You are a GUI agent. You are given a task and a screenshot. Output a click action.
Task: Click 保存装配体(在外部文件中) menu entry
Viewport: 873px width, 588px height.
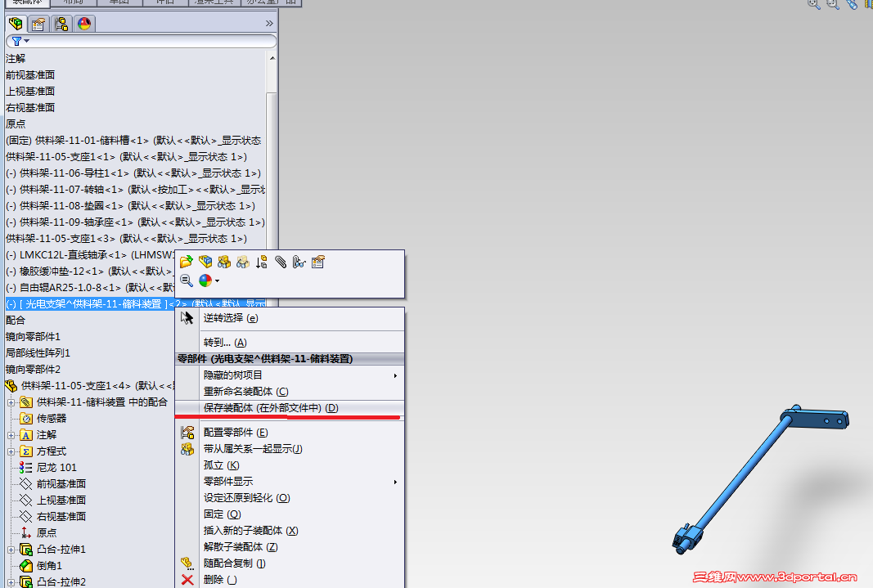[255, 407]
